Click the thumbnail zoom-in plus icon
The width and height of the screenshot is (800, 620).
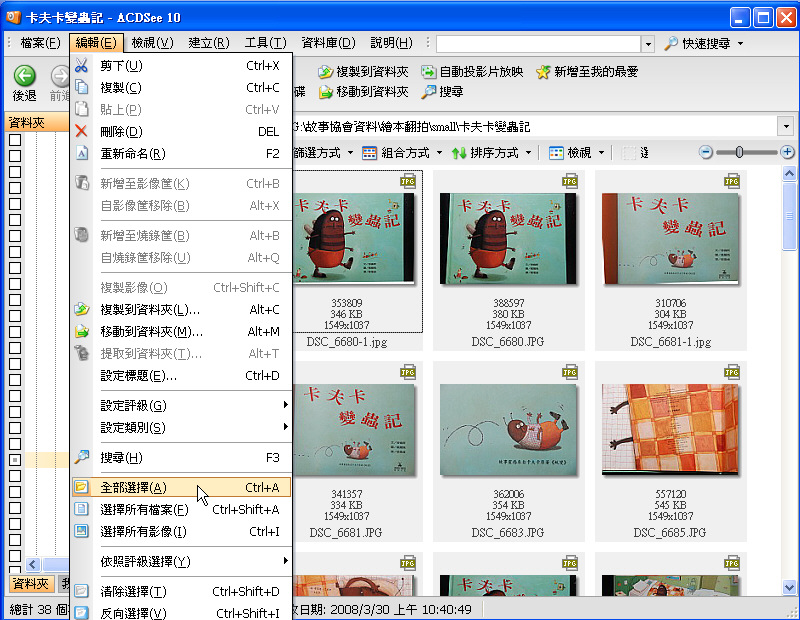pyautogui.click(x=787, y=152)
